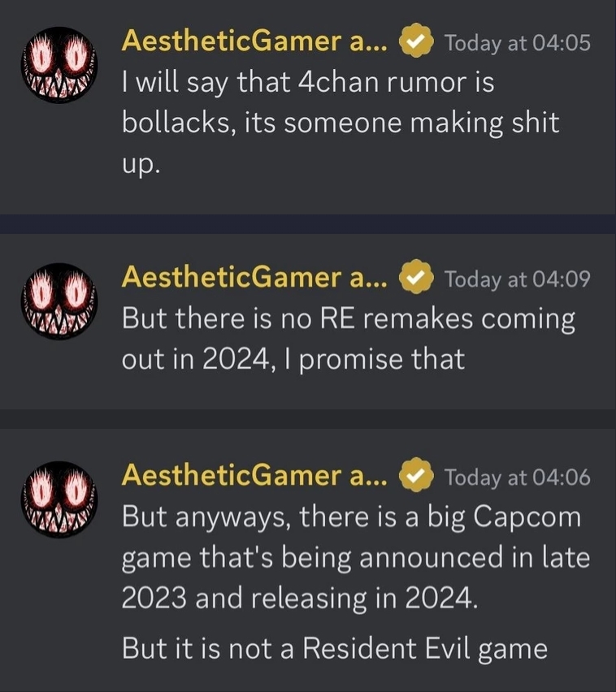
Task: Click the "not a Resident Evil game" line
Action: pyautogui.click(x=334, y=648)
